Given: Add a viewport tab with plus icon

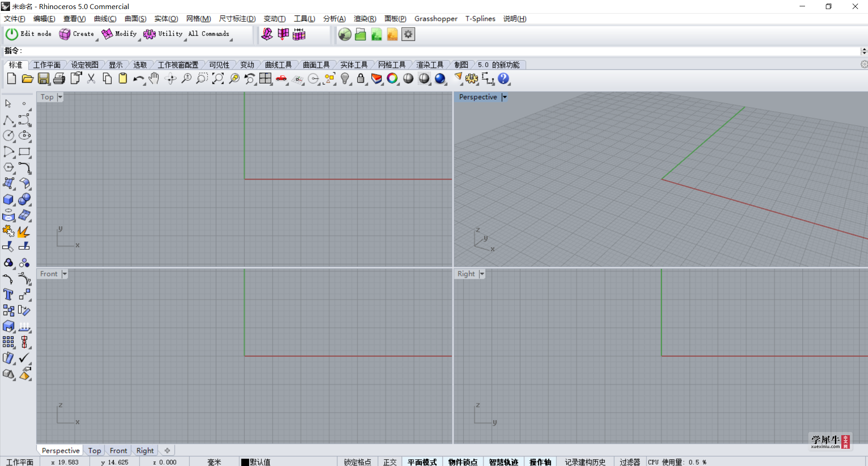Looking at the screenshot, I should coord(167,451).
